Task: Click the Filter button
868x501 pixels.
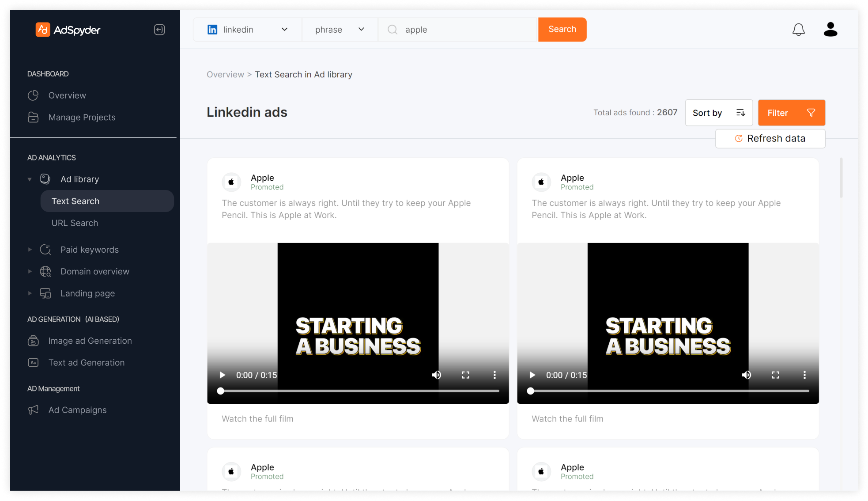Action: coord(791,113)
